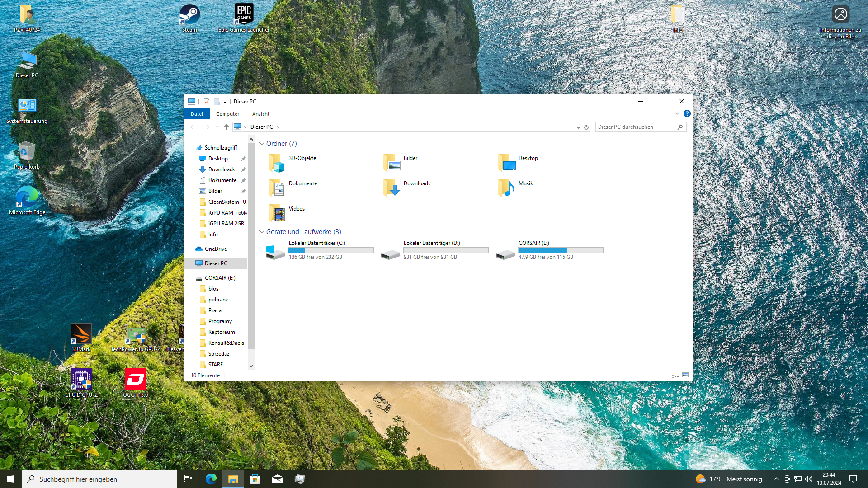Select the Papierkorb recycle bin icon

click(27, 156)
